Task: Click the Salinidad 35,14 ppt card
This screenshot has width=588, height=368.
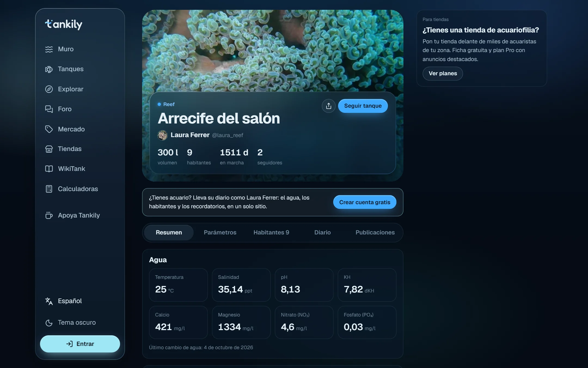Action: coord(241,285)
